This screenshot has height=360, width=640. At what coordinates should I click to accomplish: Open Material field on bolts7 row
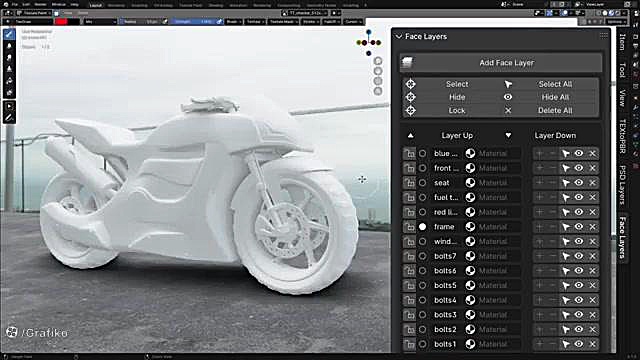click(x=498, y=256)
